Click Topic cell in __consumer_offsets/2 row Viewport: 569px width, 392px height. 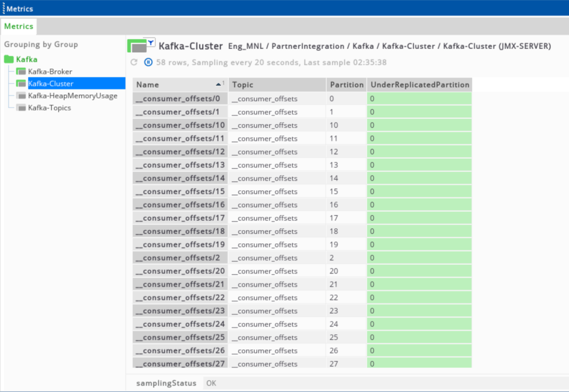click(x=277, y=258)
